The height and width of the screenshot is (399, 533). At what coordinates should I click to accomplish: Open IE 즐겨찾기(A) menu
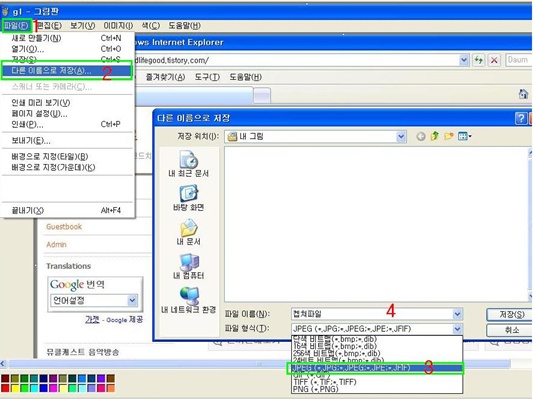pos(165,77)
